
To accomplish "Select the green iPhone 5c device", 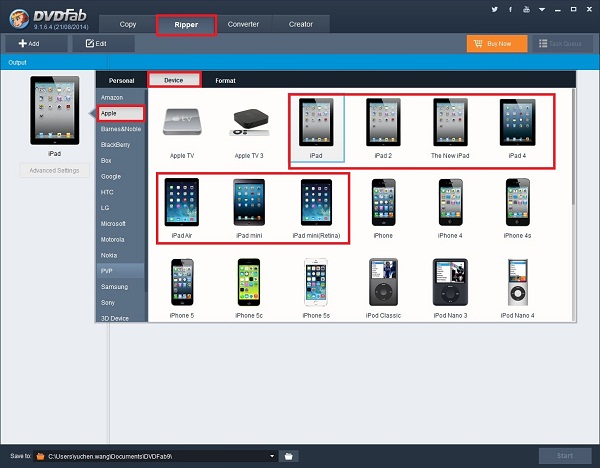I will (249, 288).
